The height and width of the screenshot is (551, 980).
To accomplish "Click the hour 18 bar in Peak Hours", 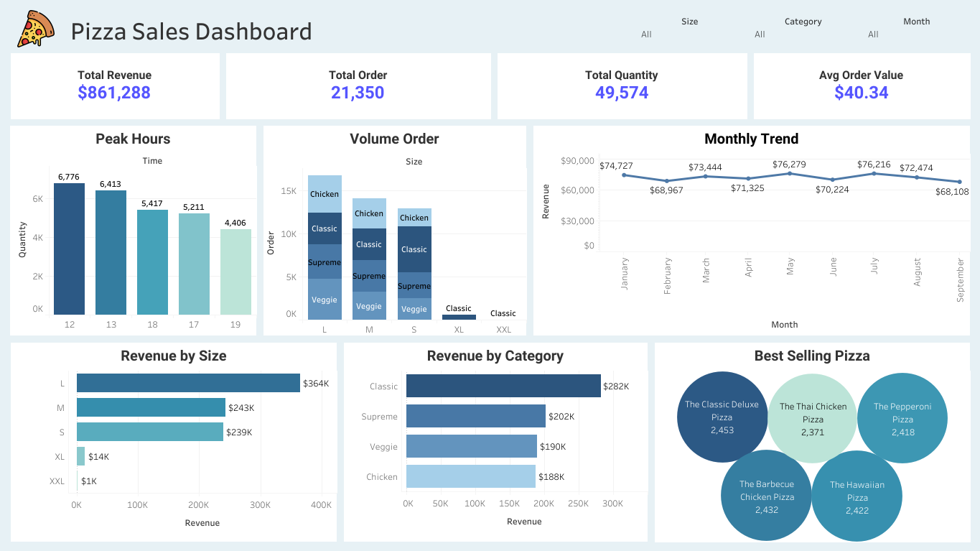I will pos(152,262).
